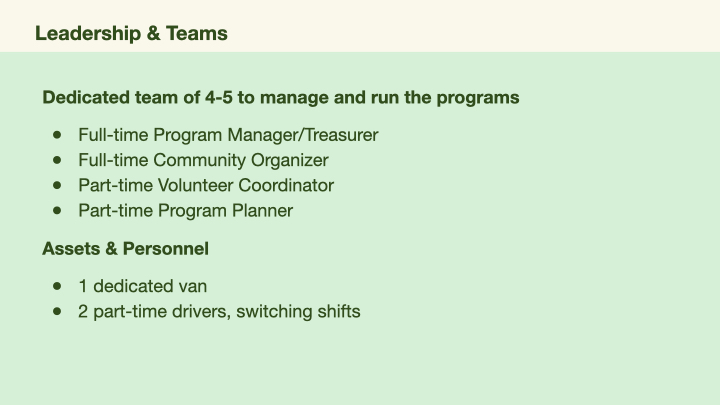Click the bullet before part-time drivers
Image resolution: width=720 pixels, height=405 pixels.
[x=57, y=311]
